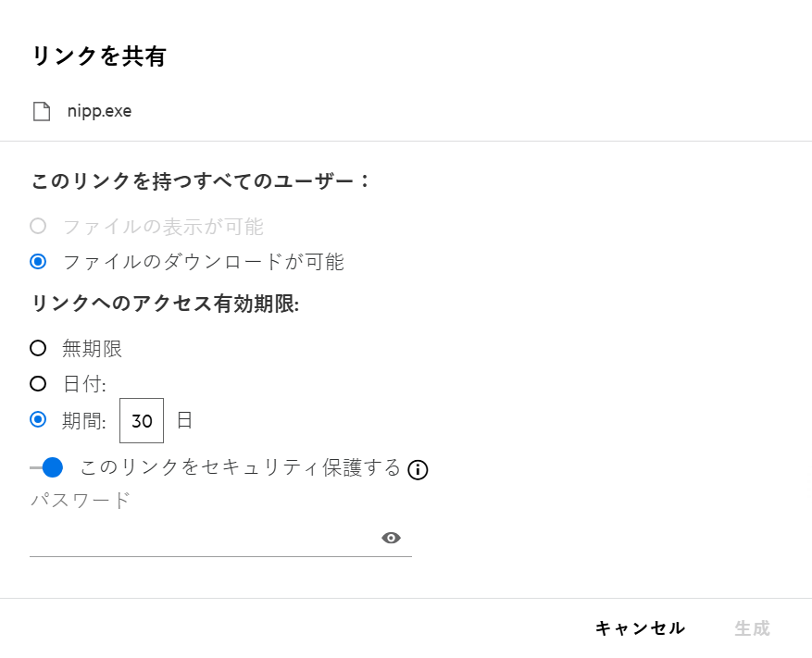Click the nipp.exe file name
The width and height of the screenshot is (812, 658).
[x=99, y=112]
